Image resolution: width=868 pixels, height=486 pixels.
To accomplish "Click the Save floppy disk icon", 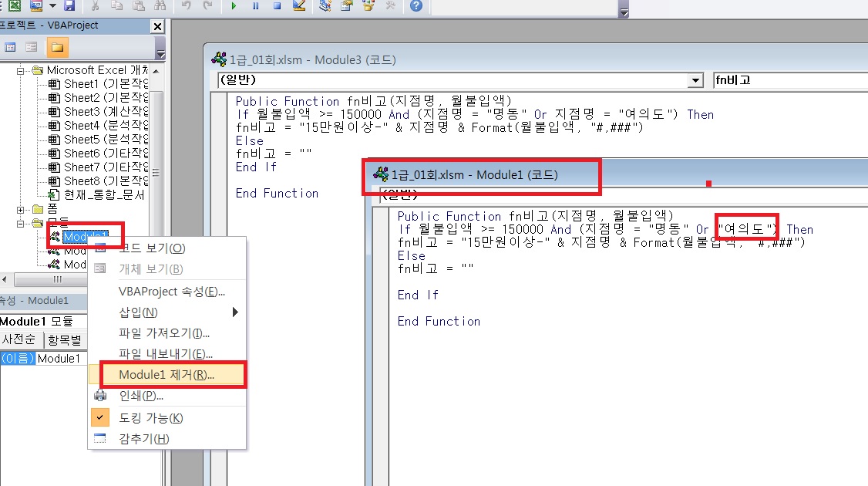I will point(69,6).
